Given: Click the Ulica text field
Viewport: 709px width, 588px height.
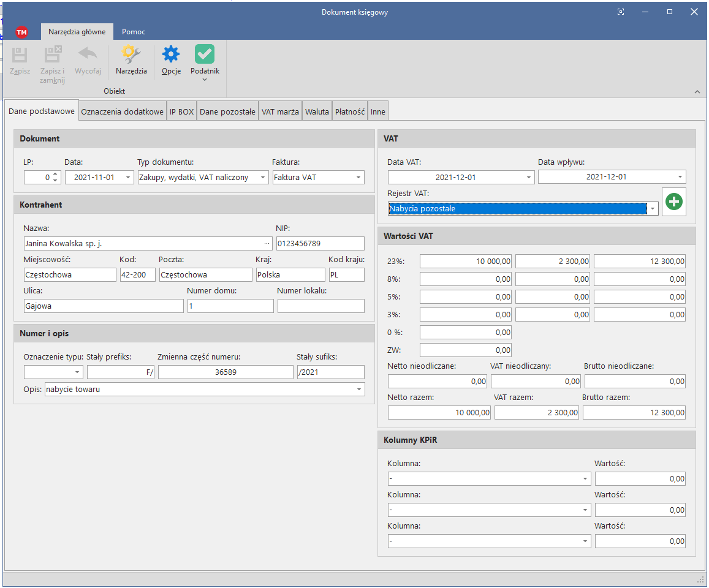Looking at the screenshot, I should coord(104,306).
